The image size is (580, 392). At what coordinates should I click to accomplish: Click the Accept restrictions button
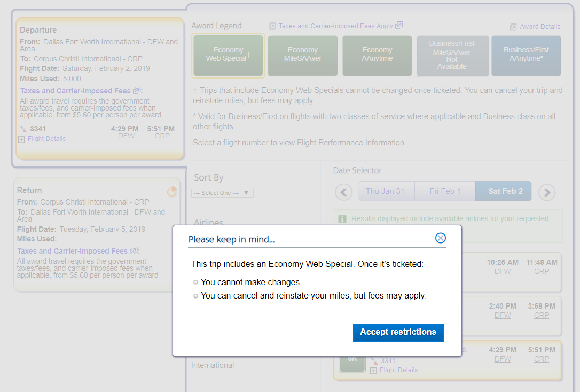click(398, 332)
